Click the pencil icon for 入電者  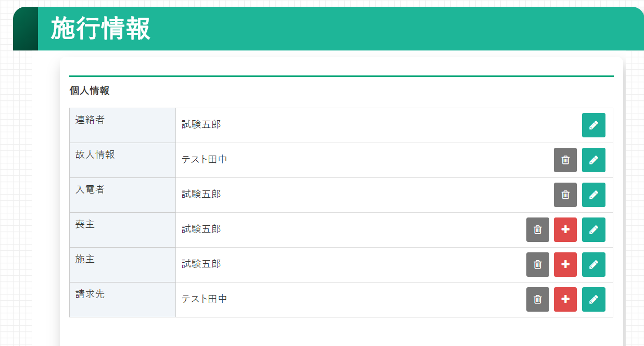594,195
